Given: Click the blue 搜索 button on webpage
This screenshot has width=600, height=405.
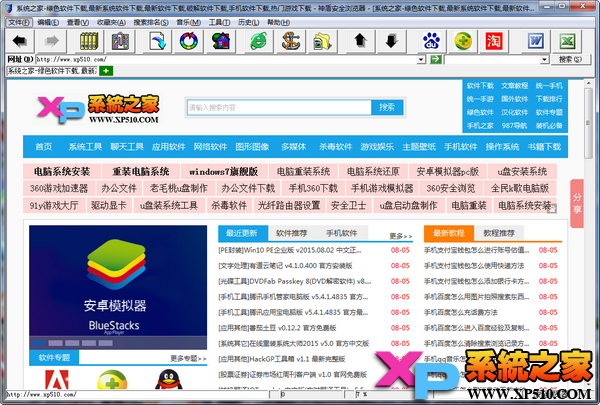Looking at the screenshot, I should pos(387,107).
